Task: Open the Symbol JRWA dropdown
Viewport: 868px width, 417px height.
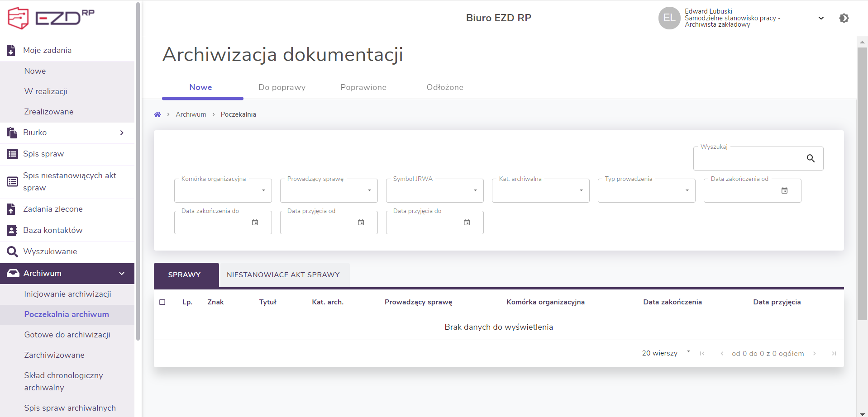Action: coord(475,190)
